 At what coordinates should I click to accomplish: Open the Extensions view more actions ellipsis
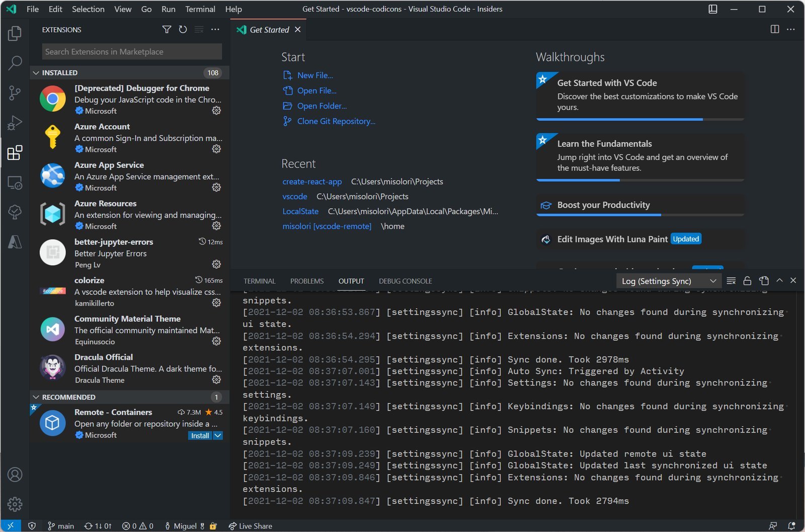point(215,30)
